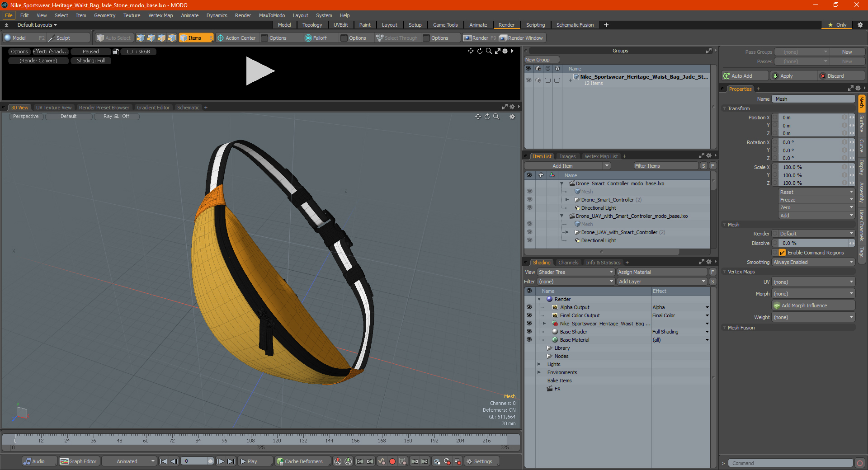The image size is (868, 470).
Task: Click Add Morph Influence button
Action: pos(813,305)
